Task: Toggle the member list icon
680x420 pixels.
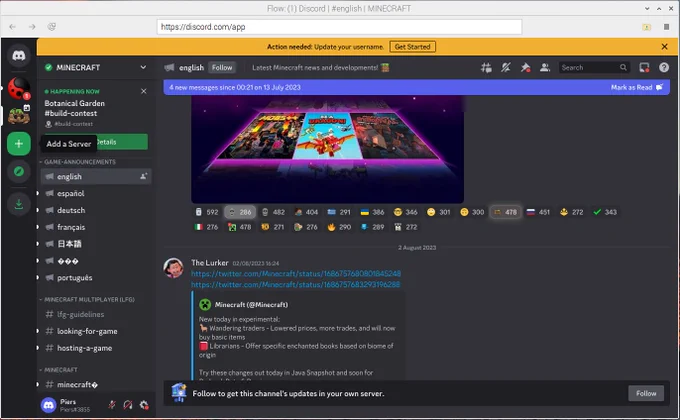Action: (545, 68)
